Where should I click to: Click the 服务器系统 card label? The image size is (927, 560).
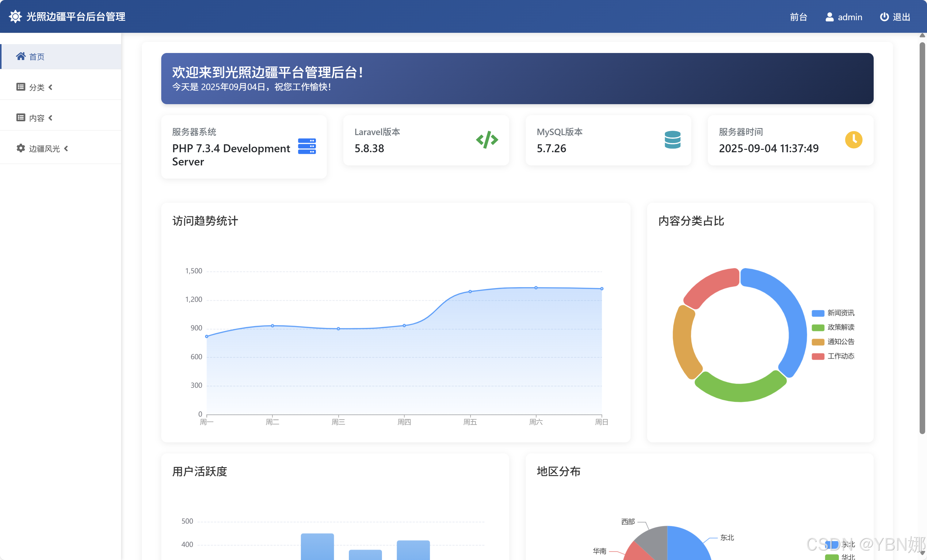click(x=194, y=132)
